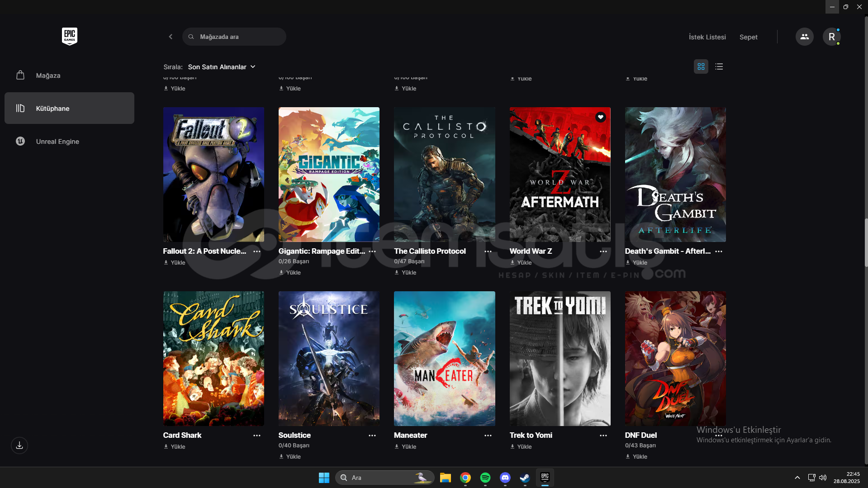
Task: Click the Epic Games logo
Action: click(70, 36)
